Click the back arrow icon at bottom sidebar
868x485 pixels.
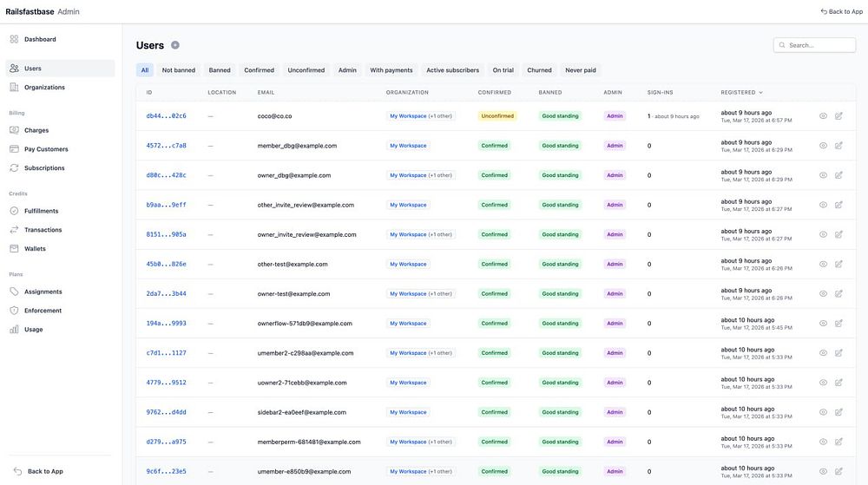pyautogui.click(x=17, y=471)
